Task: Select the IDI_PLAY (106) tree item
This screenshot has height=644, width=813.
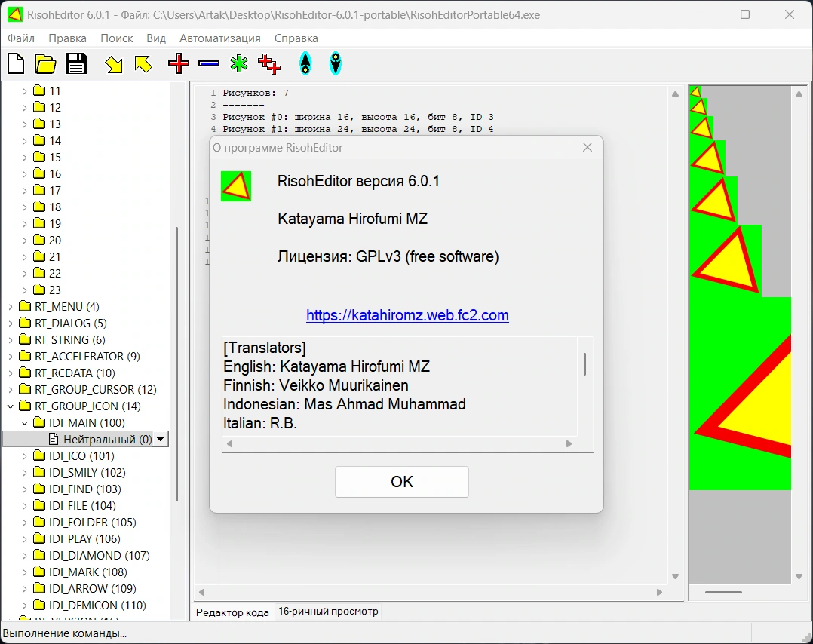Action: (84, 538)
